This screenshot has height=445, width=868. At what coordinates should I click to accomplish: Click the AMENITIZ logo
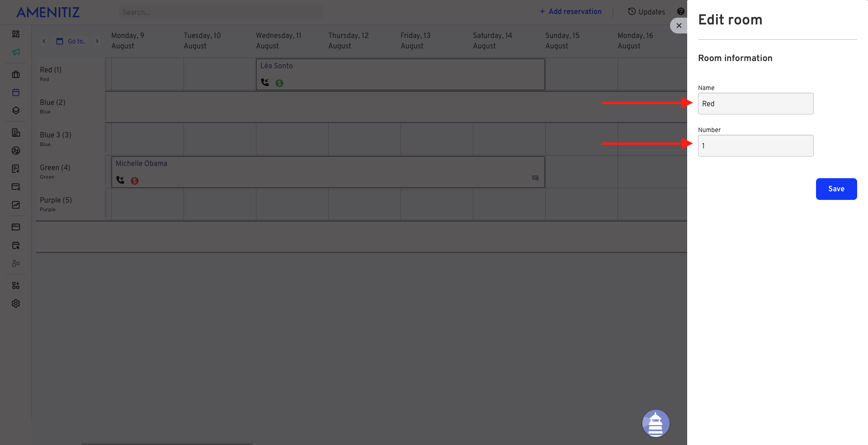pos(48,12)
